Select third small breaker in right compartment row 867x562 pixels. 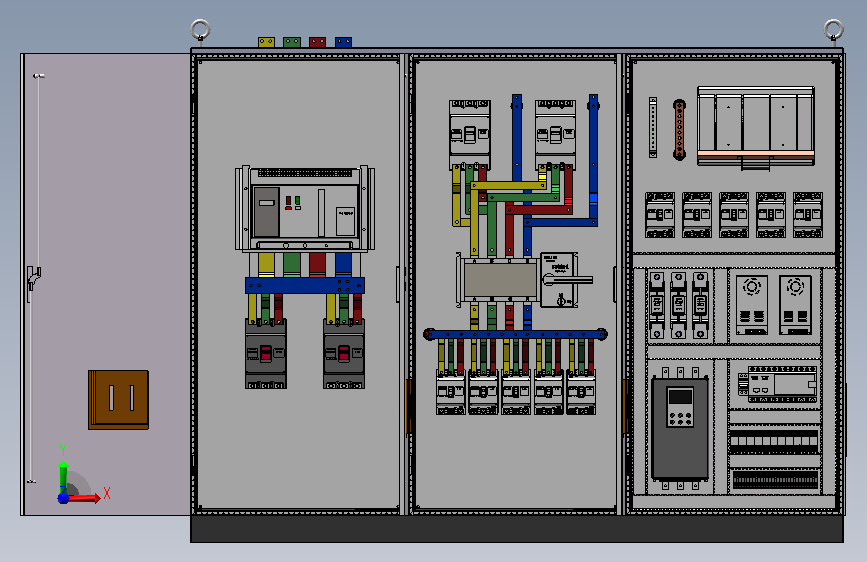click(x=734, y=215)
